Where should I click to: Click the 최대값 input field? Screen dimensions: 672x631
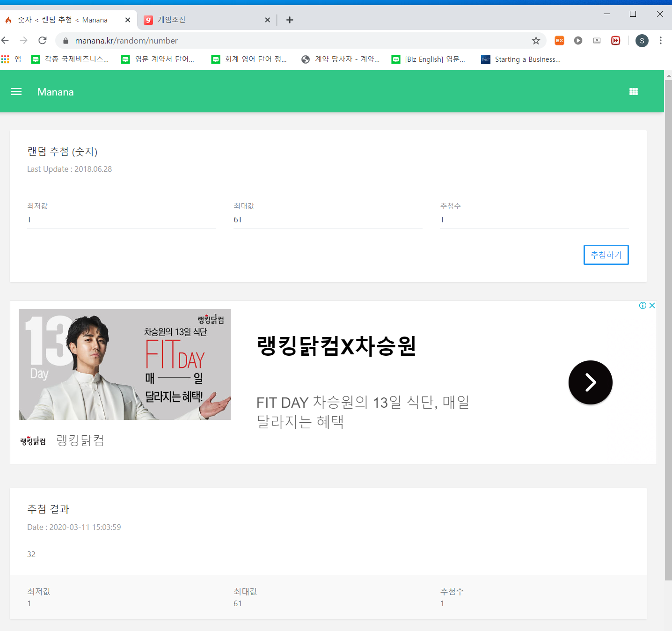(x=328, y=220)
